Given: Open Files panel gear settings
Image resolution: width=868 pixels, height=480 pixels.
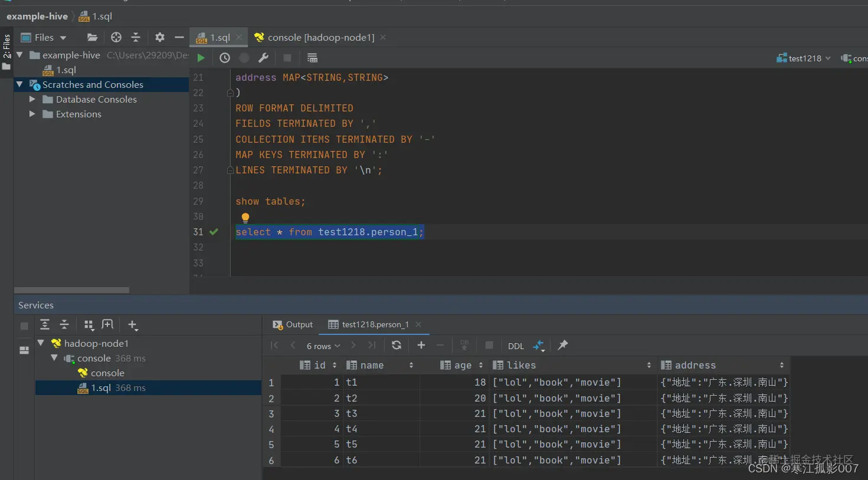Looking at the screenshot, I should point(160,37).
